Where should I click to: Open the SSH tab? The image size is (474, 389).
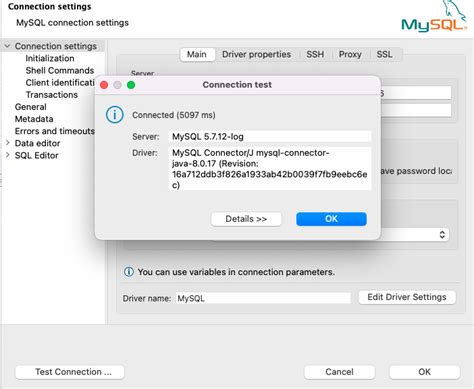[315, 54]
